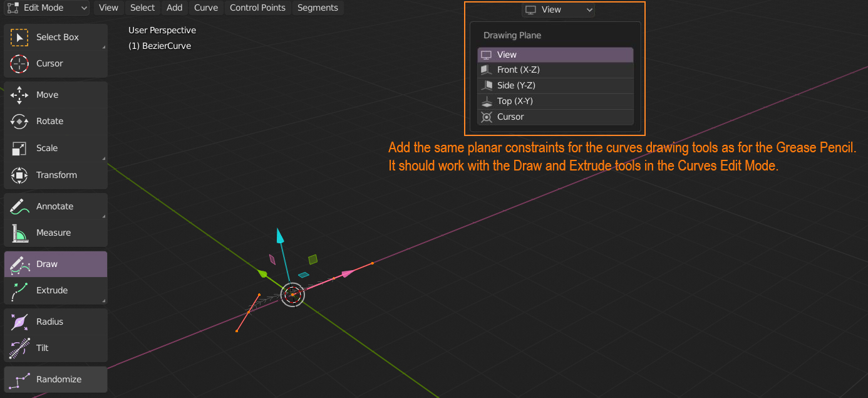Select the Select Box tool

point(56,37)
